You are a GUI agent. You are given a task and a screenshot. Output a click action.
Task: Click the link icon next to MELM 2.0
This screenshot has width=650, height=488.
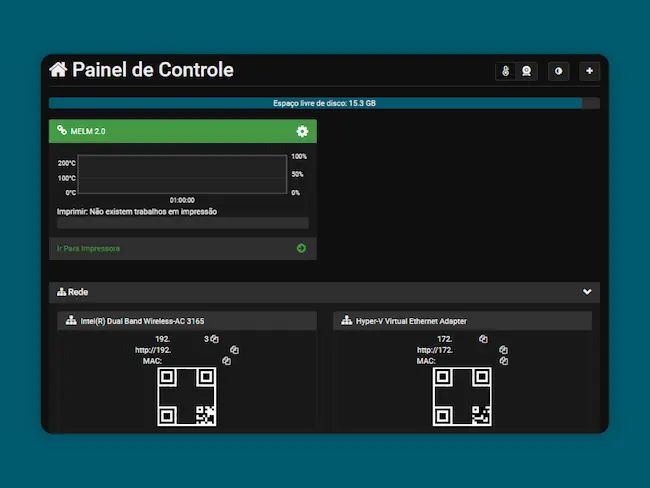tap(62, 130)
